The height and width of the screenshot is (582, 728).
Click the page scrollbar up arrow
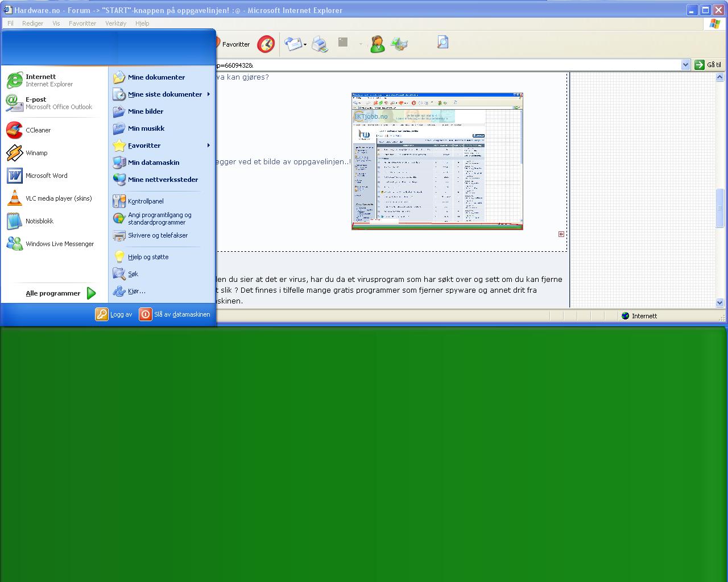pyautogui.click(x=719, y=77)
